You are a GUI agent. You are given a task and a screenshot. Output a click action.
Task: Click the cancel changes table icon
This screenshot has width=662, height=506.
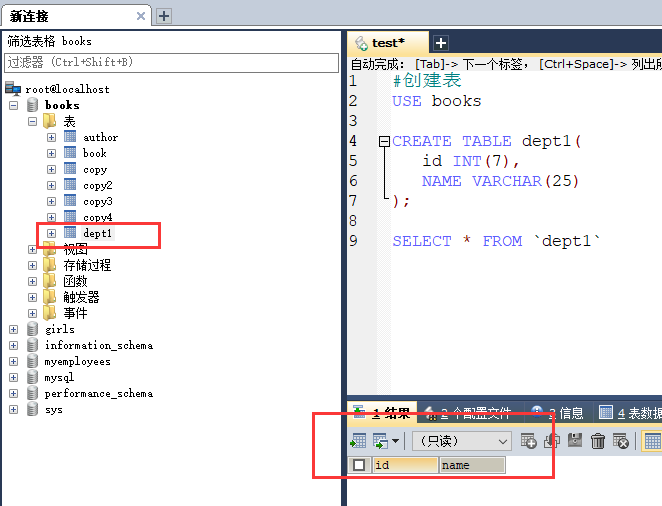pyautogui.click(x=621, y=441)
